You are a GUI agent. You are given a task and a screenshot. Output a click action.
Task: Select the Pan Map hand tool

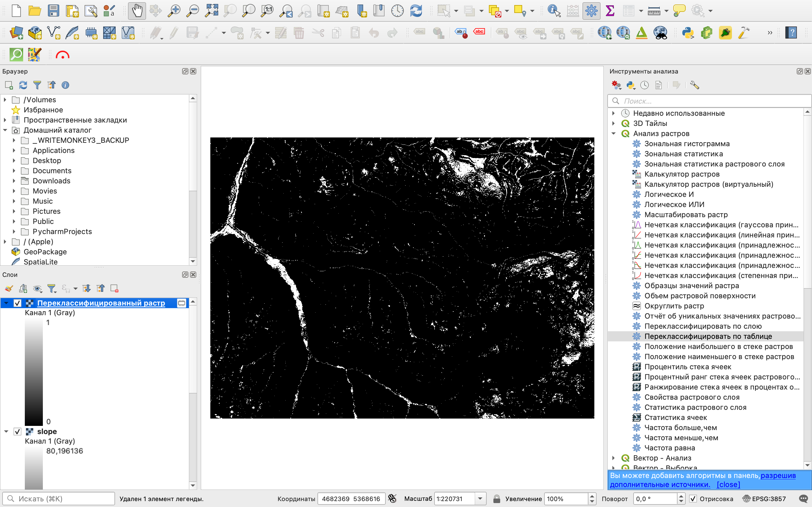136,11
